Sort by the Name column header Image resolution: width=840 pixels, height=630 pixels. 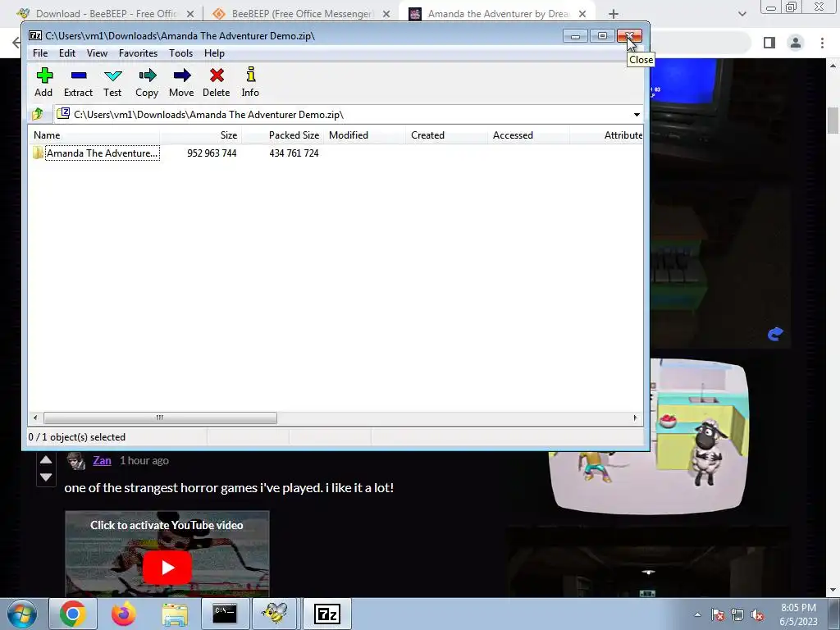(x=94, y=135)
